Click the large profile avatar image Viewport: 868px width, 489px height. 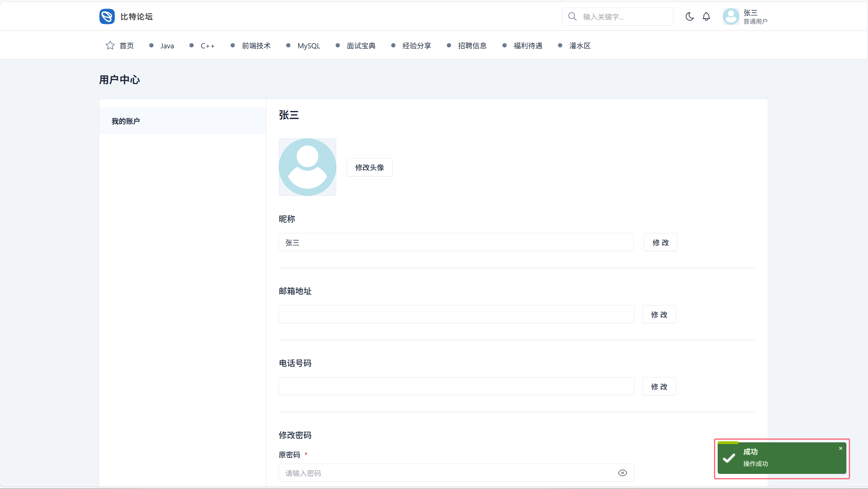[307, 167]
